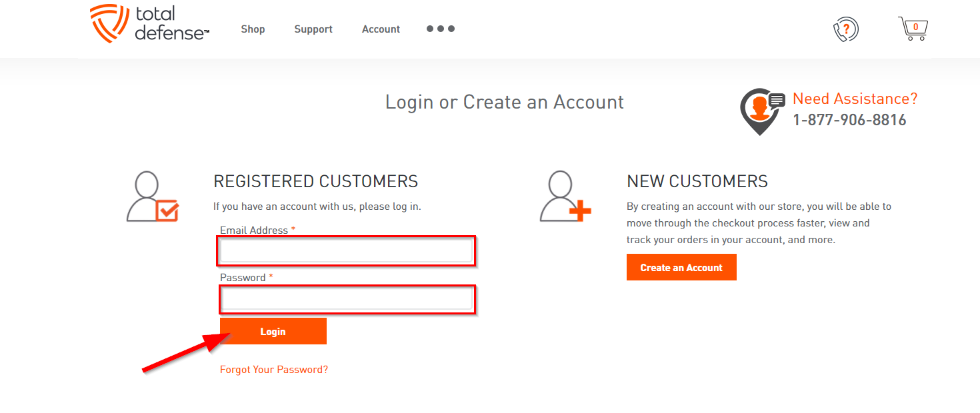The height and width of the screenshot is (413, 980).
Task: Click the Need Assistance? orange text
Action: click(x=855, y=99)
